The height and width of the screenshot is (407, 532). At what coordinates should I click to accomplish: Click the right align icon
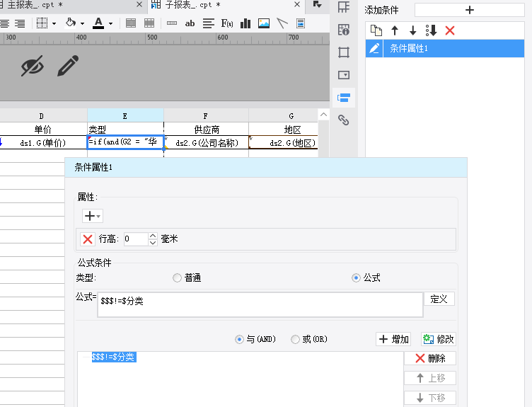[x=20, y=23]
